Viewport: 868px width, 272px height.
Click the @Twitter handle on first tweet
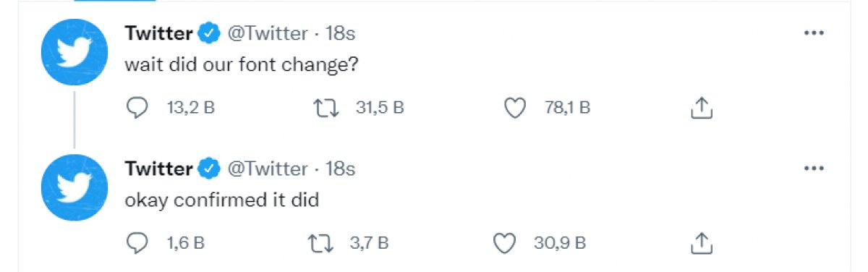[x=268, y=33]
